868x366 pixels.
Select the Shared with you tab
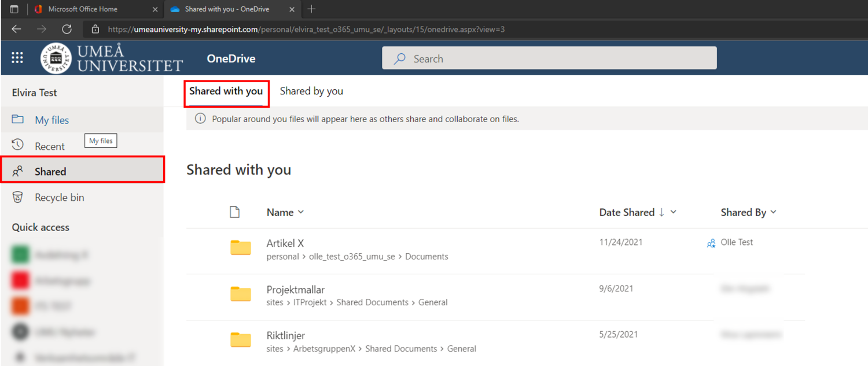point(226,91)
